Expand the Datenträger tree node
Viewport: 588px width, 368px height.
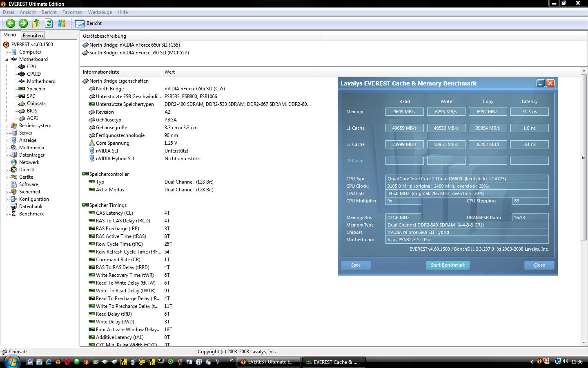click(7, 155)
